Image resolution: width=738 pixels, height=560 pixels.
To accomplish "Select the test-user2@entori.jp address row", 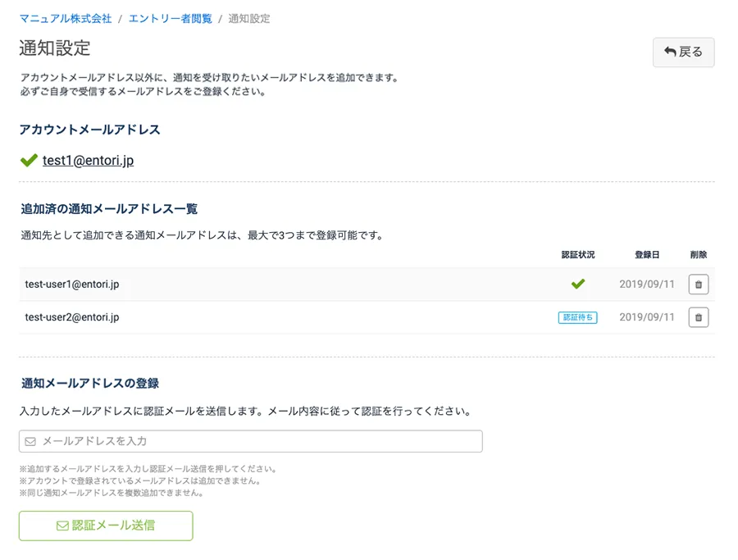I will (72, 317).
